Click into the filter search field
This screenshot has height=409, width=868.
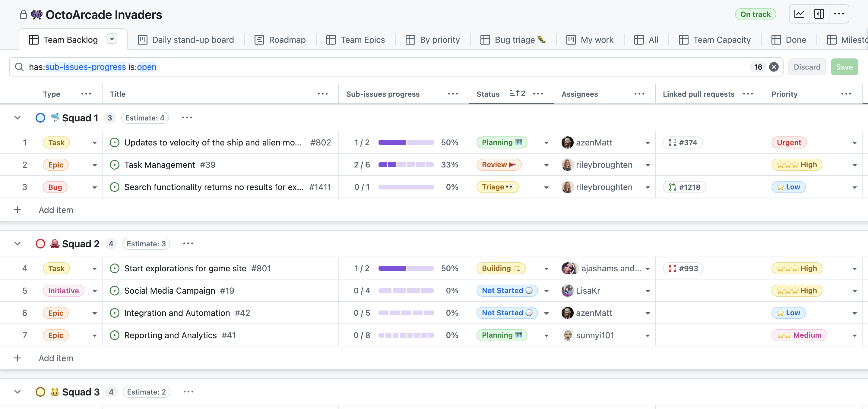404,67
